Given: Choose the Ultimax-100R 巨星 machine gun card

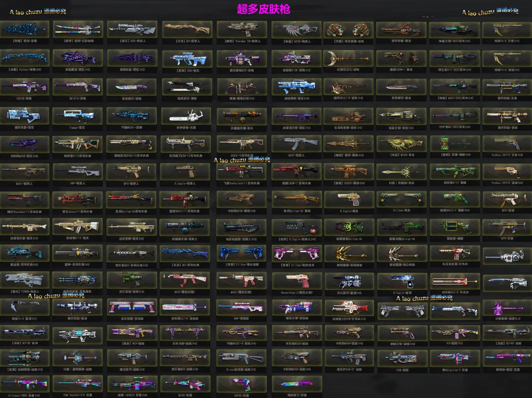Looking at the screenshot, I should click(x=25, y=384).
